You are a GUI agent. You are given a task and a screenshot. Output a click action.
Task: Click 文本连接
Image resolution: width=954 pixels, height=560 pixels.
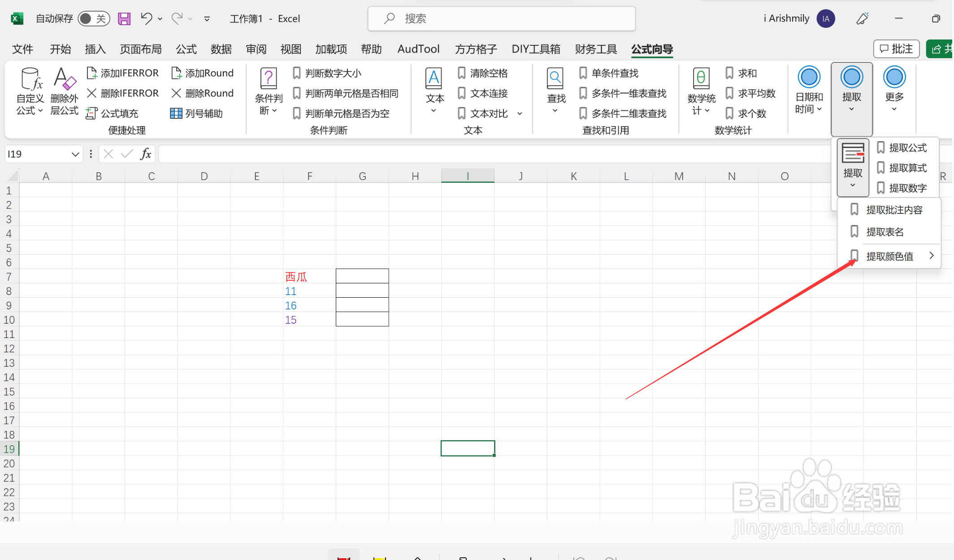tap(482, 93)
